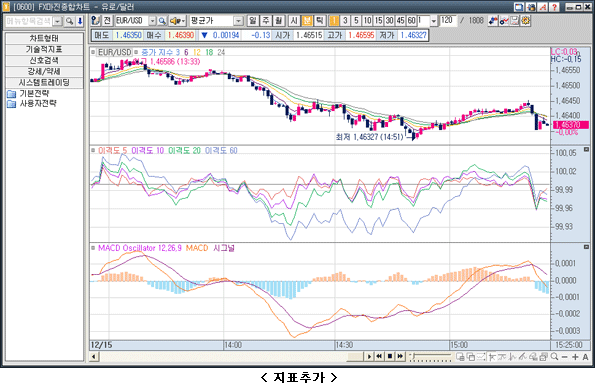Click the title bar red A font icon
This screenshot has width=595, height=387.
pyautogui.click(x=543, y=7)
